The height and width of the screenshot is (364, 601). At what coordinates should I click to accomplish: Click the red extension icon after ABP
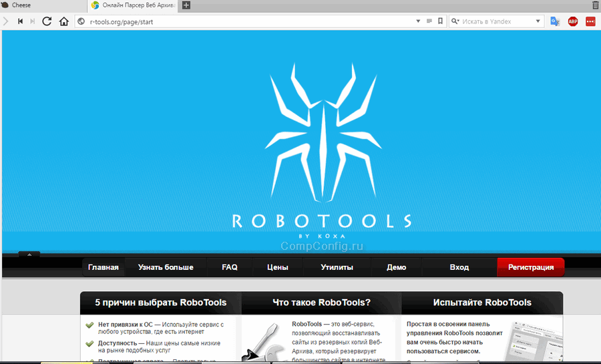590,21
